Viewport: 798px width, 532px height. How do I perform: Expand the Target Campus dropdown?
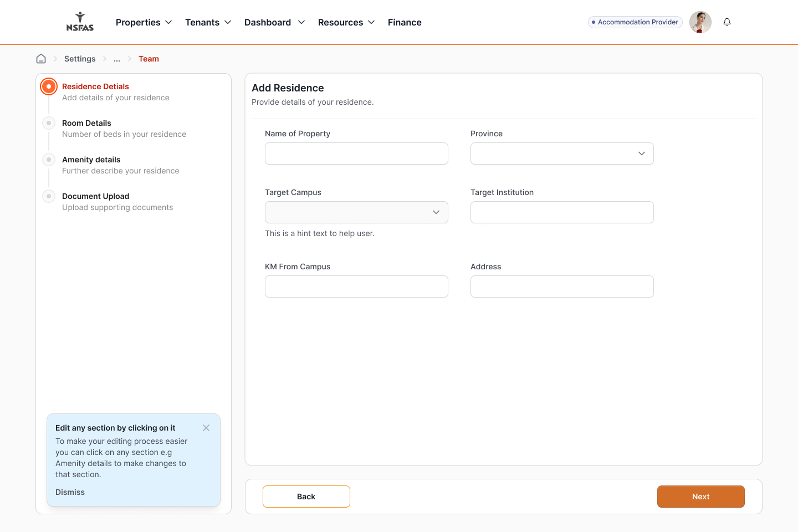[x=356, y=212]
